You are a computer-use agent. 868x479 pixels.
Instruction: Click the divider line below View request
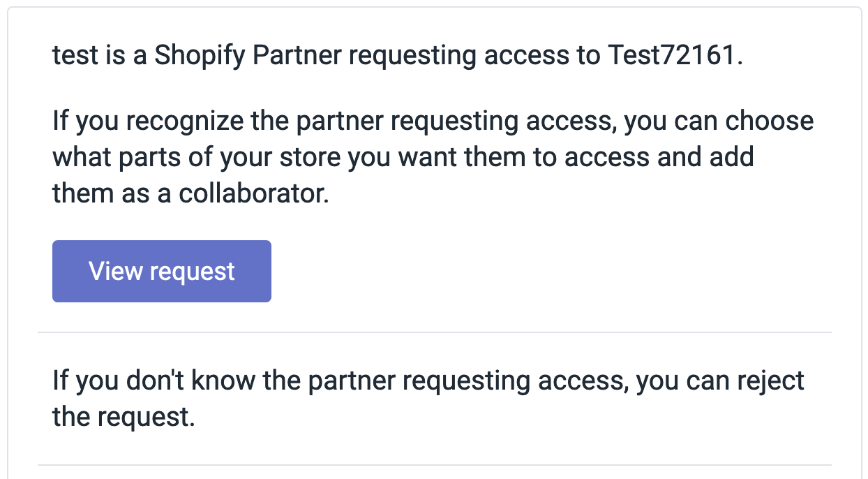tap(434, 332)
